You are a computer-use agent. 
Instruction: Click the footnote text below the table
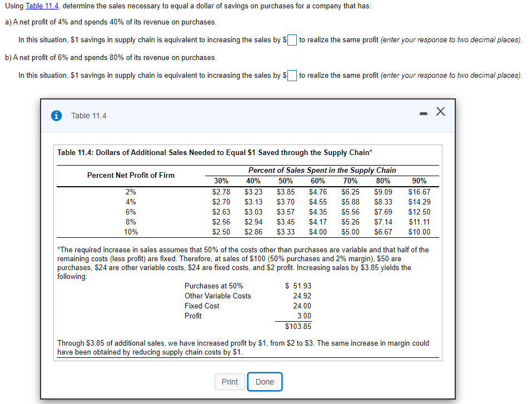(245, 261)
